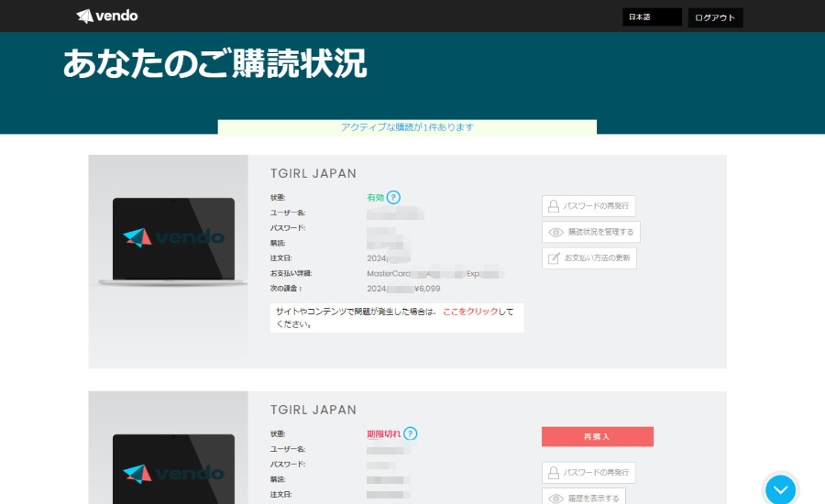Click the help icon next to 有効 status
The width and height of the screenshot is (825, 504).
coord(393,197)
